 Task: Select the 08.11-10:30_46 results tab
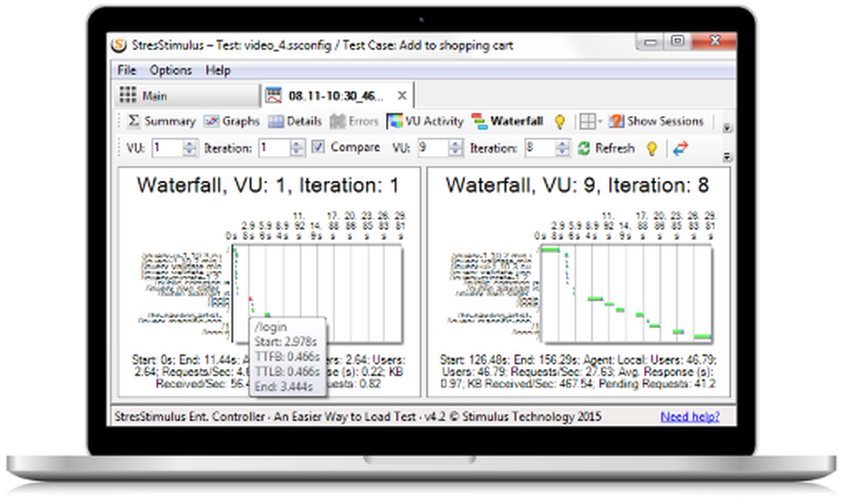click(x=336, y=96)
